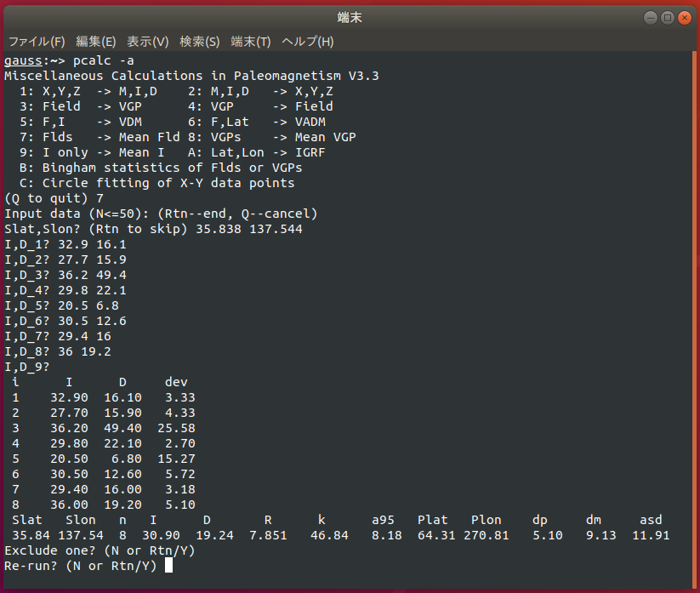
Task: Click input line 'I,D_7? 29.4 16'
Action: point(58,336)
